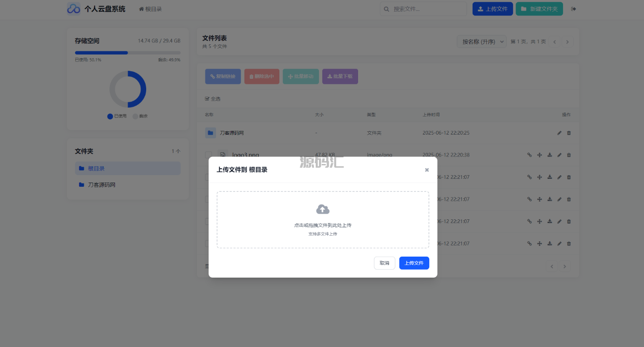644x347 pixels.
Task: Click the previous page arrow below the file table
Action: coord(552,266)
